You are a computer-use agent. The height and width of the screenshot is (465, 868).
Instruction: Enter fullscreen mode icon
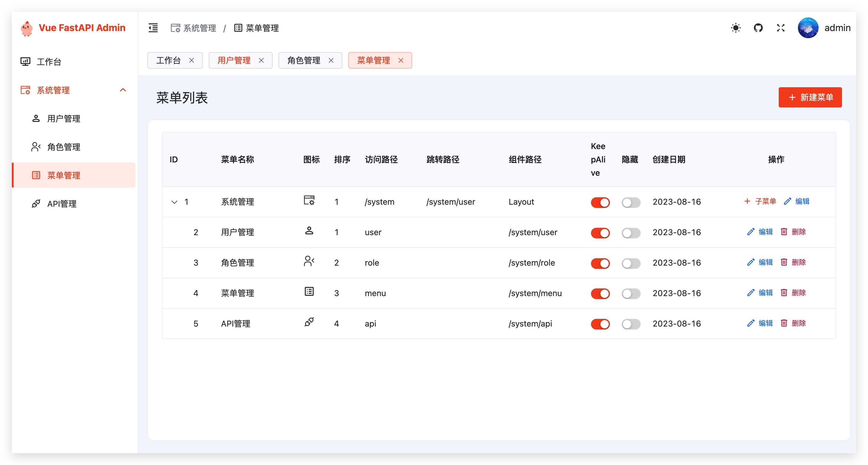click(x=780, y=28)
